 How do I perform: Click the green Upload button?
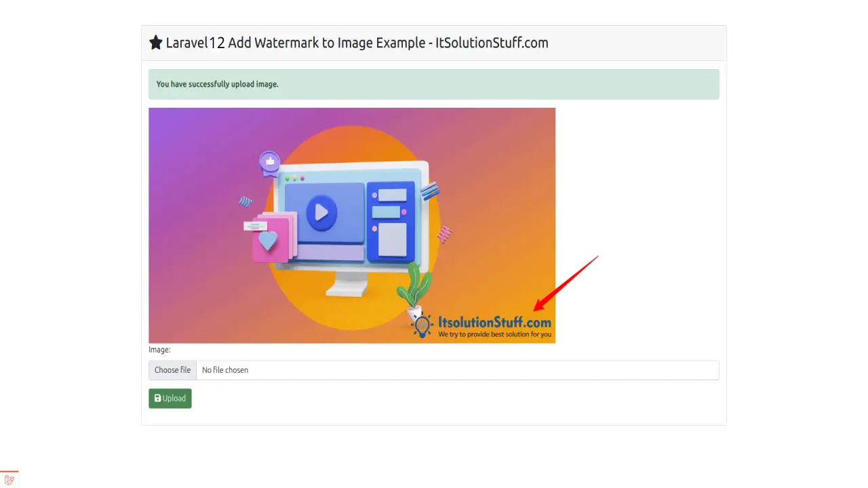[170, 399]
